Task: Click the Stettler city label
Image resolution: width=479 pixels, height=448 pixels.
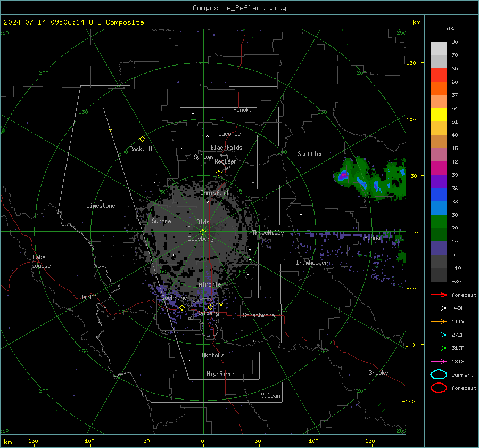Action: coord(310,154)
